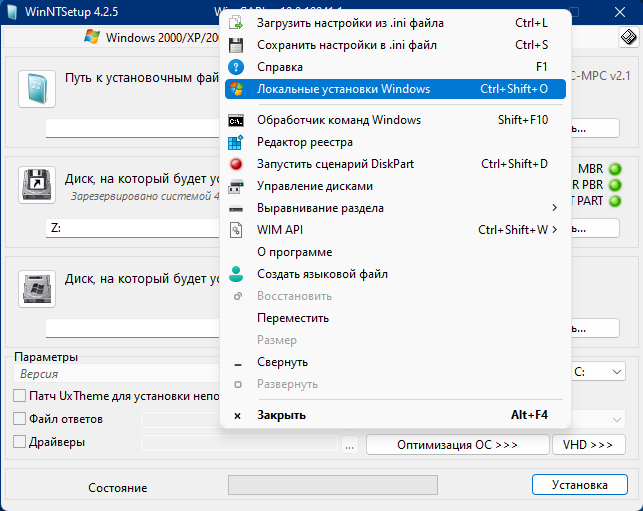Viewport: 643px width, 511px height.
Task: Click the boot drive Z: path field
Action: click(133, 228)
